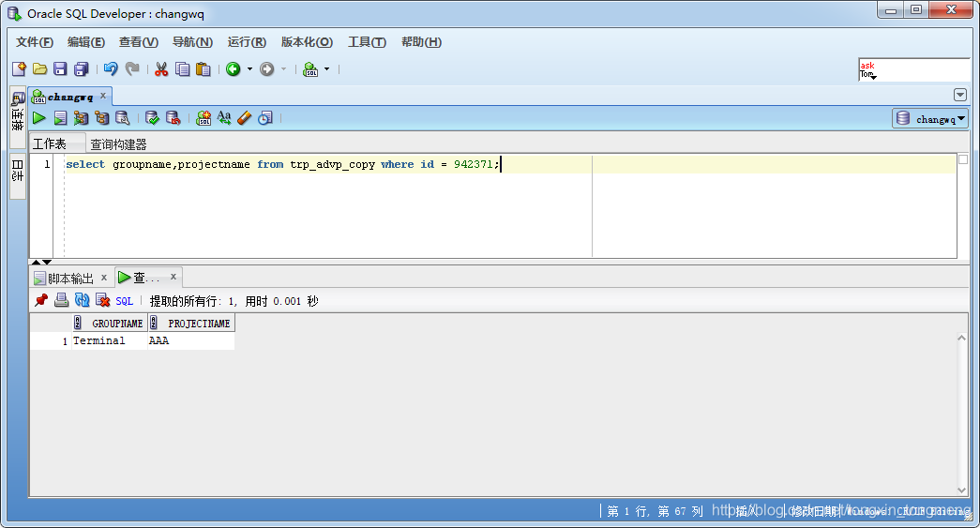
Task: Navigate forward with the gray arrow
Action: click(267, 69)
